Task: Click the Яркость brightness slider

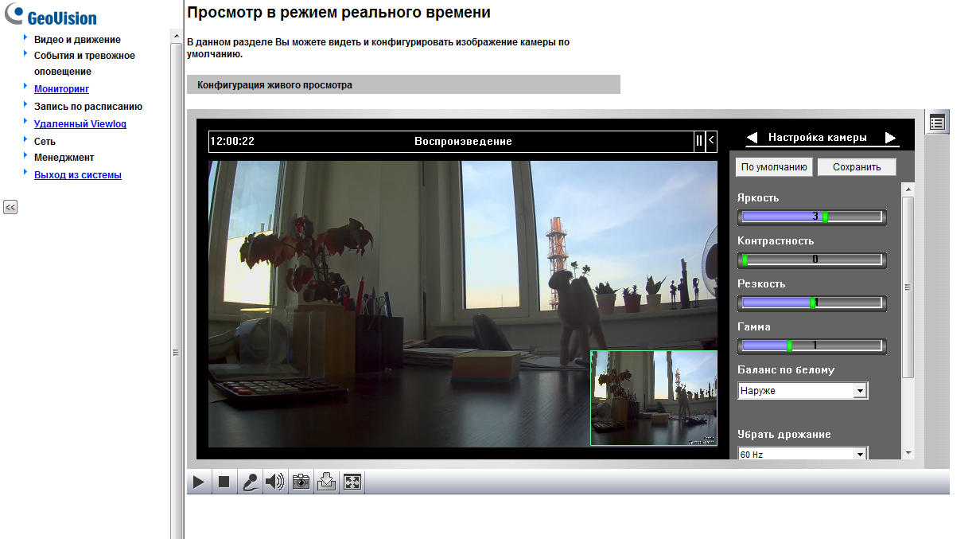Action: pyautogui.click(x=811, y=217)
